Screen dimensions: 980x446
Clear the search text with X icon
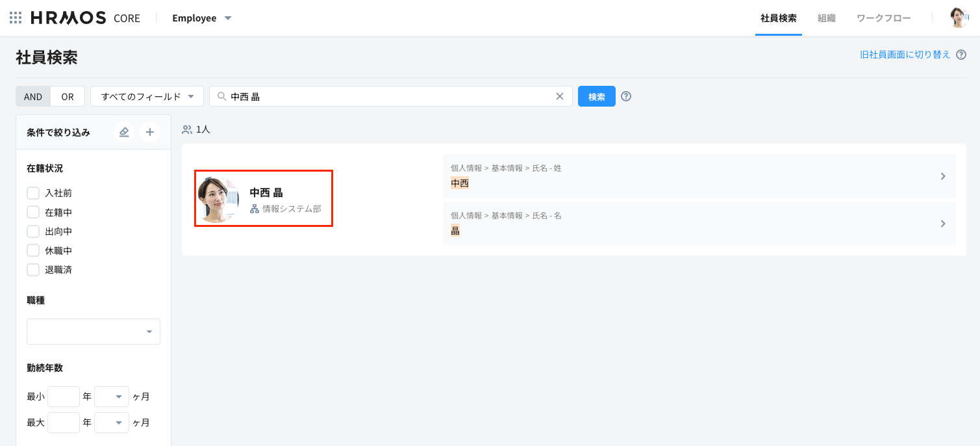click(559, 96)
